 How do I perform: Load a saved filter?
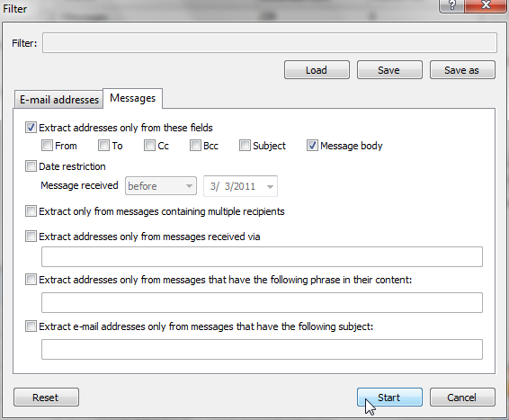pyautogui.click(x=317, y=70)
